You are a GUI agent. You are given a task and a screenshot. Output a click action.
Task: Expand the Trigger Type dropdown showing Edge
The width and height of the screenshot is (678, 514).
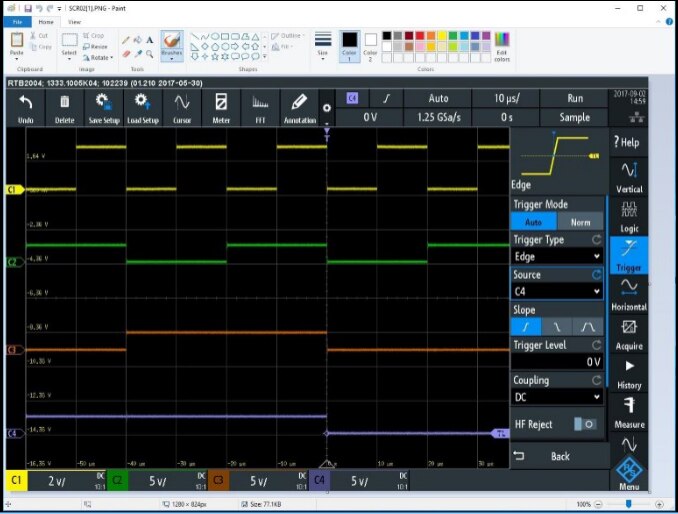click(x=557, y=257)
